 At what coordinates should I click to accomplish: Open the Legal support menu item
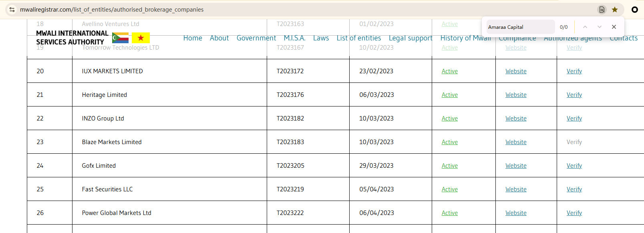[x=411, y=38]
